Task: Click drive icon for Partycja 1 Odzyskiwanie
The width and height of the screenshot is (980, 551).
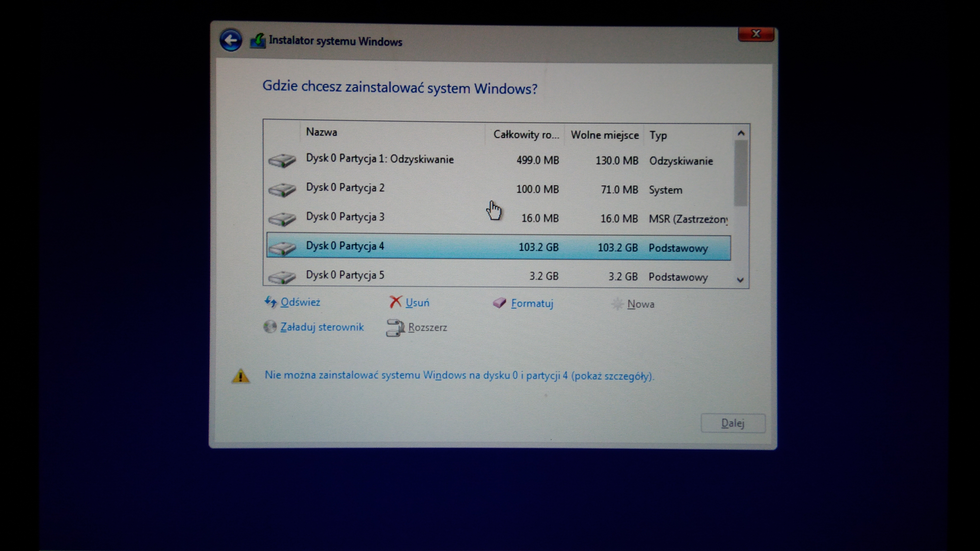Action: [x=282, y=160]
